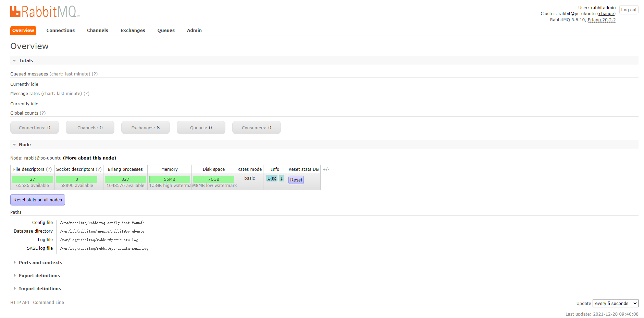Image resolution: width=644 pixels, height=318 pixels.
Task: Click Reset stats on all nodes
Action: pos(38,200)
